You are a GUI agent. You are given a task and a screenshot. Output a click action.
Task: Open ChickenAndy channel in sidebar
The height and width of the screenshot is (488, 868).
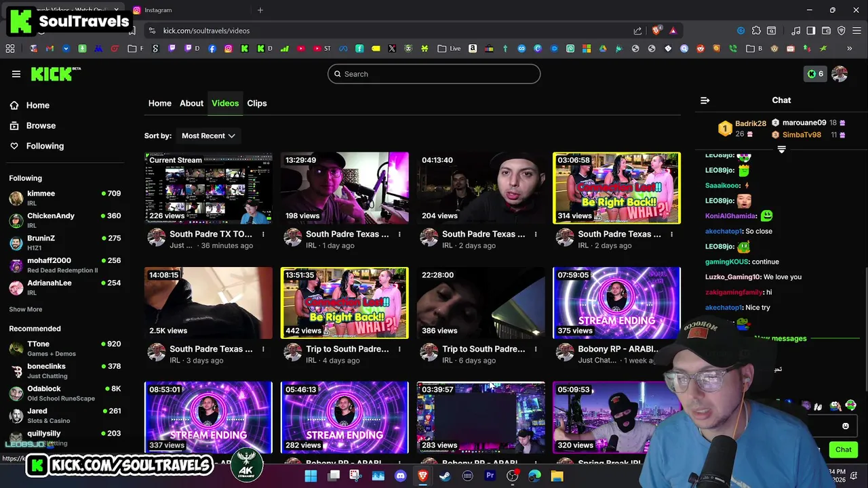pos(64,220)
